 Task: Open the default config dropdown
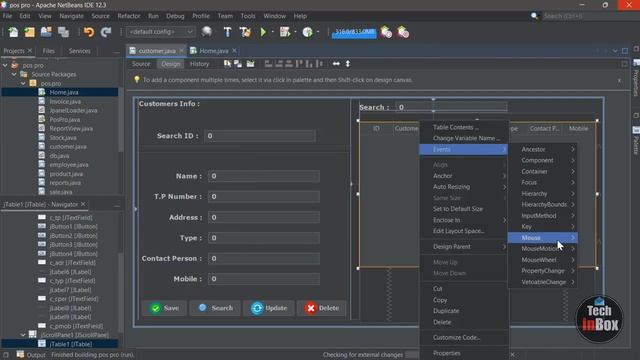[x=160, y=32]
